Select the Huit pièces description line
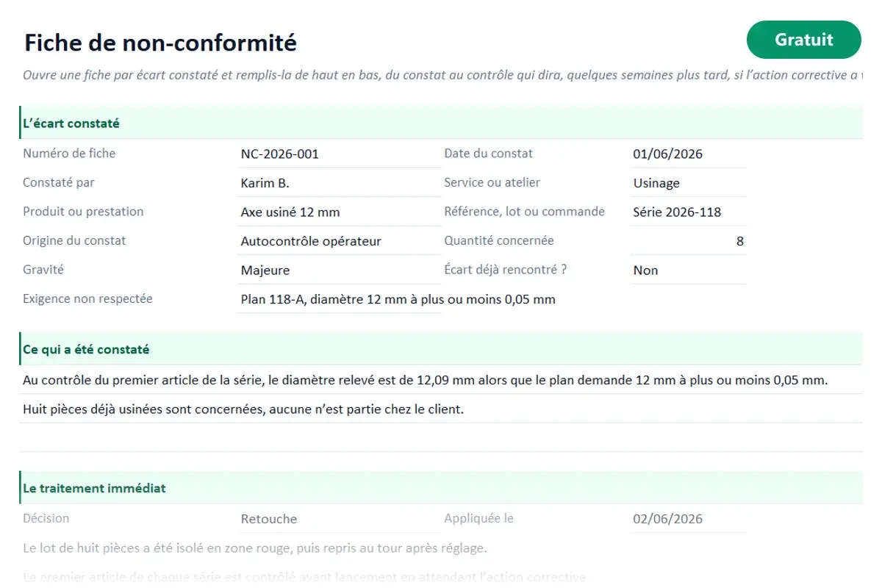Viewport: 882px width, 588px height. 441,409
